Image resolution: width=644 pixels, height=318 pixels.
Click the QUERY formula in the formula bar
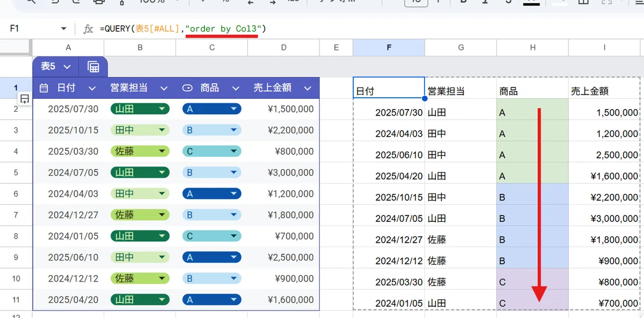click(x=183, y=29)
